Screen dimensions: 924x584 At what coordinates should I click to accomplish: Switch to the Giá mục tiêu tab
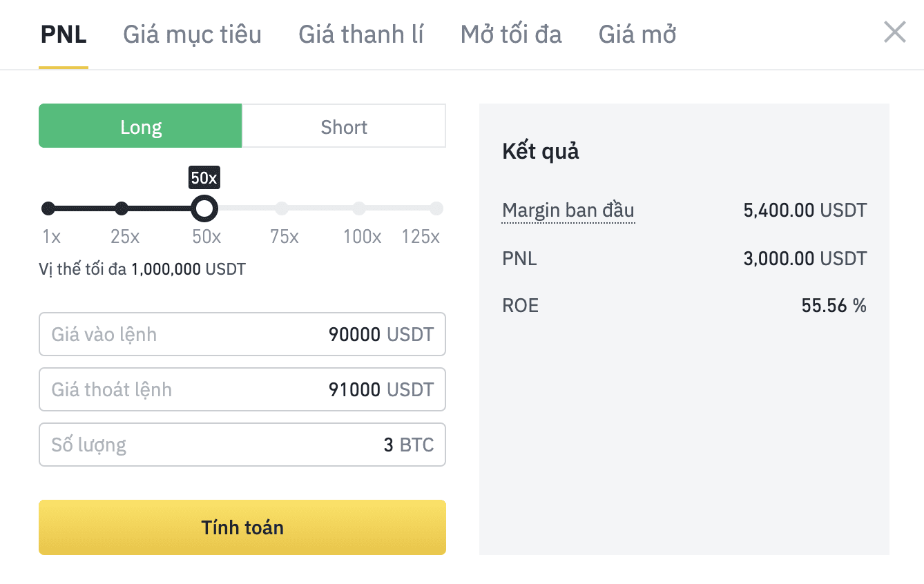(x=192, y=34)
